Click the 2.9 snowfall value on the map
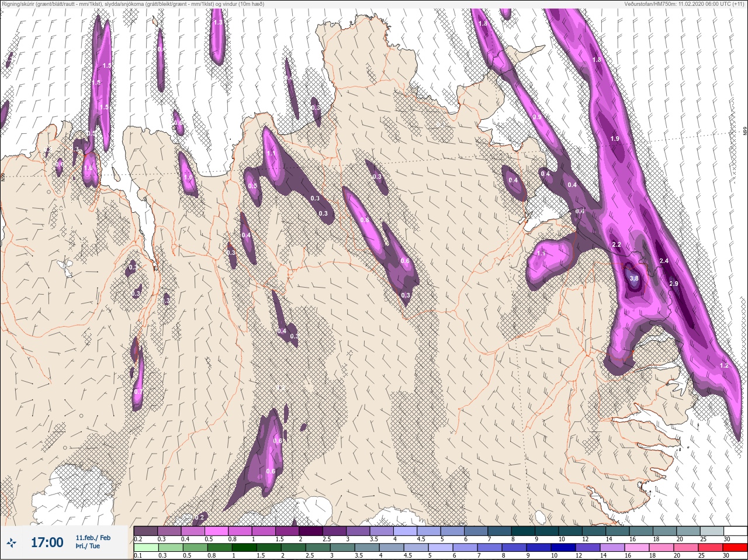Viewport: 748px width, 560px height. pos(673,284)
